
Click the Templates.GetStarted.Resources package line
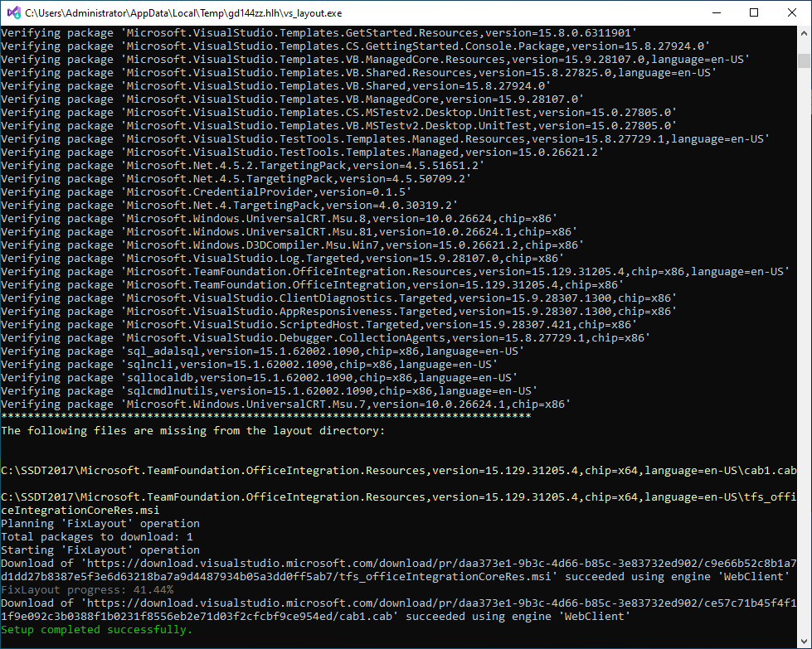[x=319, y=32]
